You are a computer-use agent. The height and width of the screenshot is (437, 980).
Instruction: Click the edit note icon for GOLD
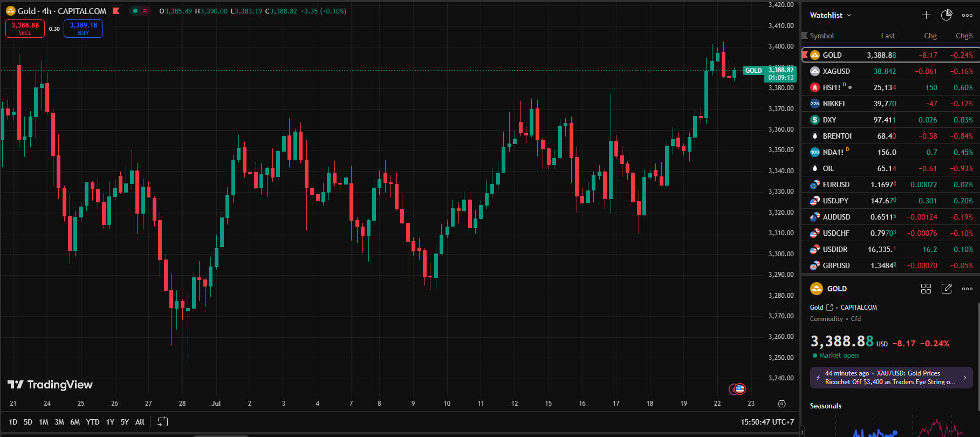947,289
